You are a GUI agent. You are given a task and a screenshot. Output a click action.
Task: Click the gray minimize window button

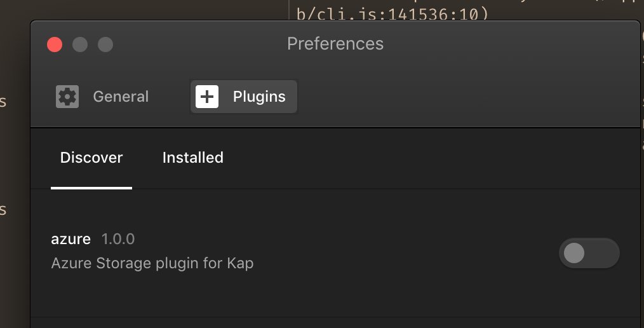[x=80, y=44]
